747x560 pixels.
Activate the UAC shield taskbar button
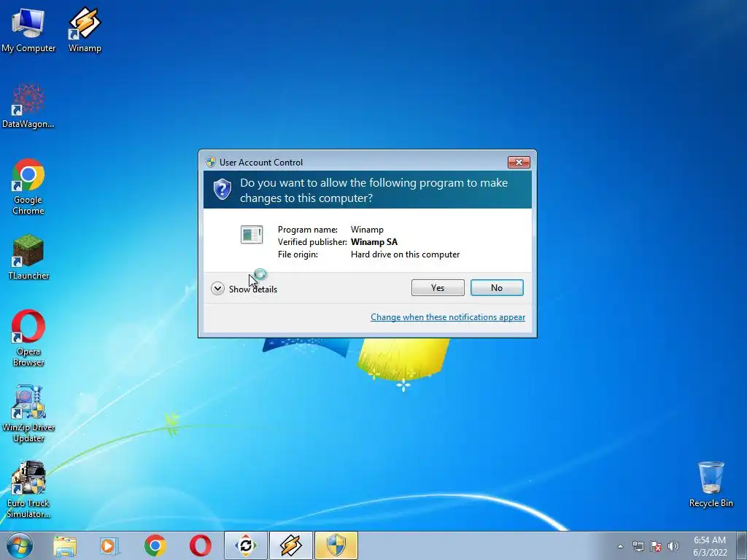pyautogui.click(x=336, y=545)
